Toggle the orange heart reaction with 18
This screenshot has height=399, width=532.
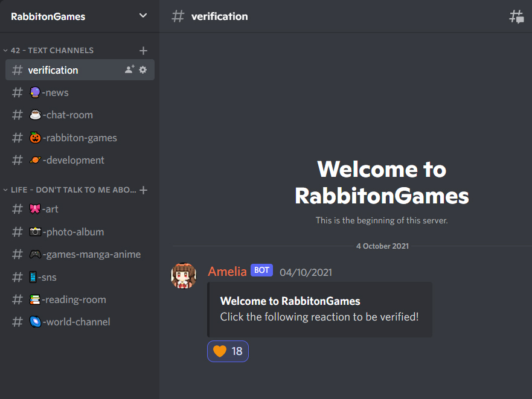pyautogui.click(x=228, y=351)
